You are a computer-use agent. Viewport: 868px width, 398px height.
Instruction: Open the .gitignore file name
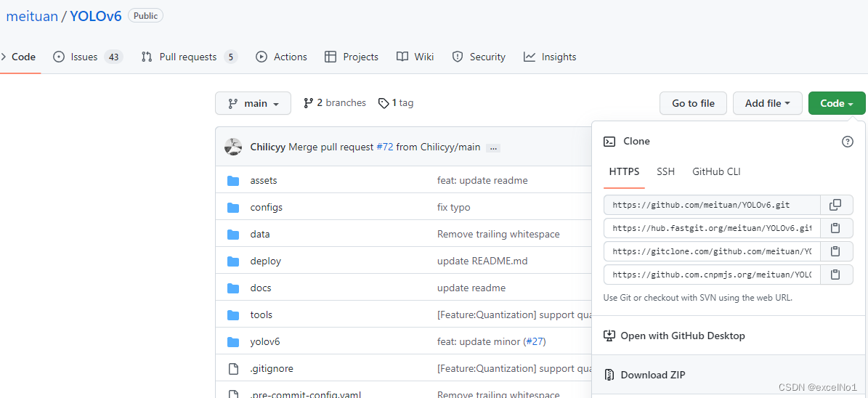point(272,369)
